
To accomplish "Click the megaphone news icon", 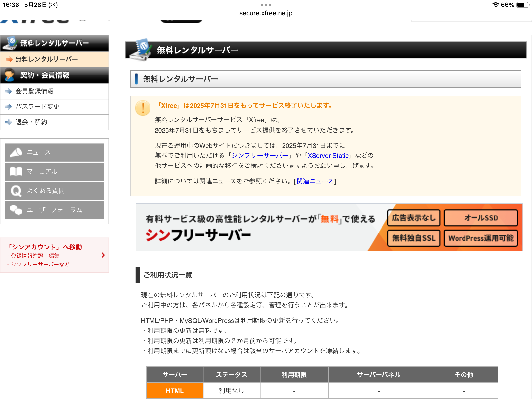I will (16, 152).
